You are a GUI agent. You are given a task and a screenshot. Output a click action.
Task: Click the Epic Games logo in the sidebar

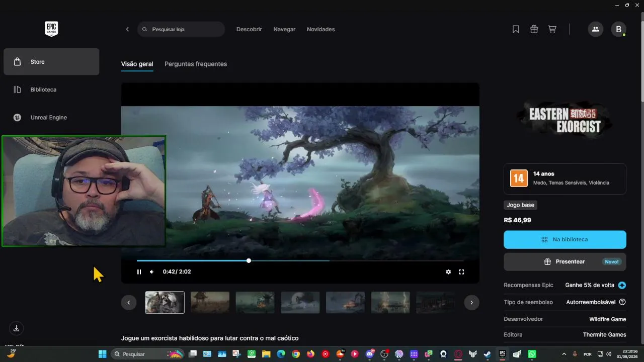(51, 29)
